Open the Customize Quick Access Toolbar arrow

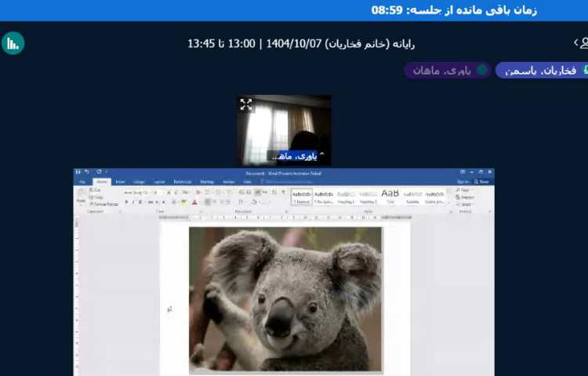(x=107, y=172)
